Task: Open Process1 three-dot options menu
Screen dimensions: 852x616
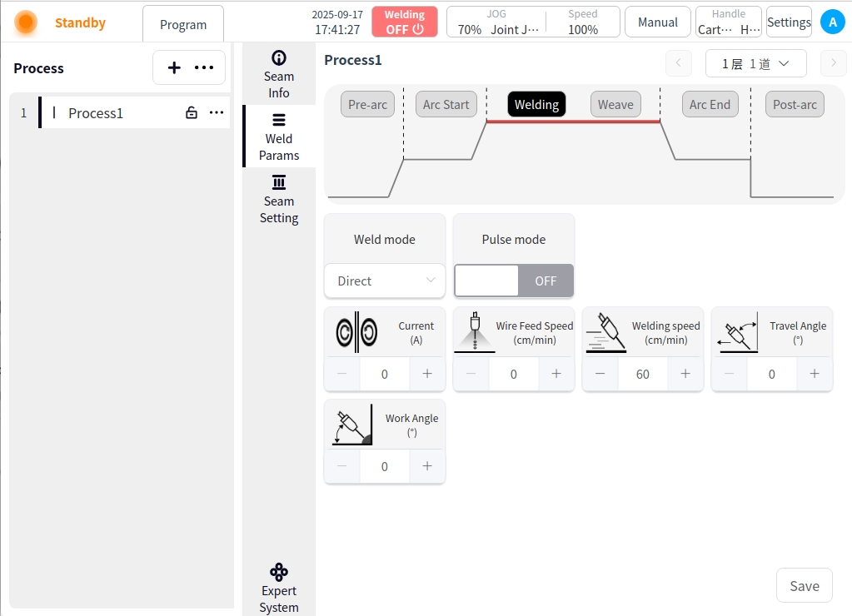Action: tap(217, 113)
